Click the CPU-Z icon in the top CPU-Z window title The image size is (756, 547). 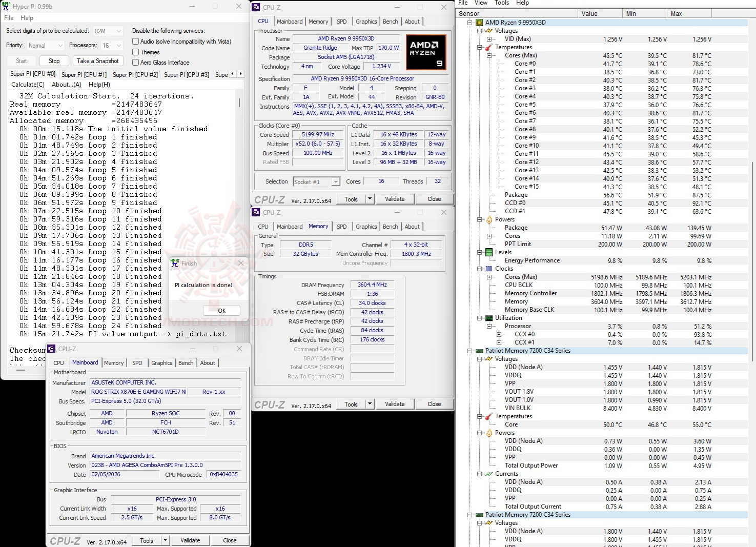(256, 7)
